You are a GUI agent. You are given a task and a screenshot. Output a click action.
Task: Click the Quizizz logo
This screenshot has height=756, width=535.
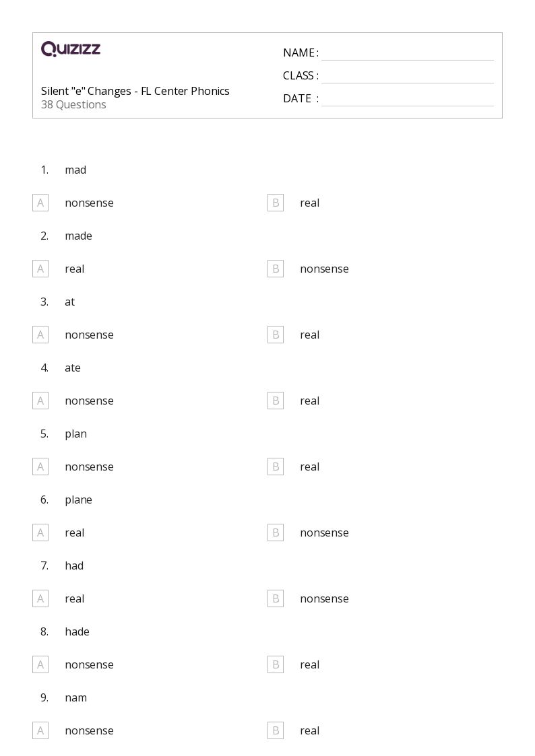click(x=71, y=48)
